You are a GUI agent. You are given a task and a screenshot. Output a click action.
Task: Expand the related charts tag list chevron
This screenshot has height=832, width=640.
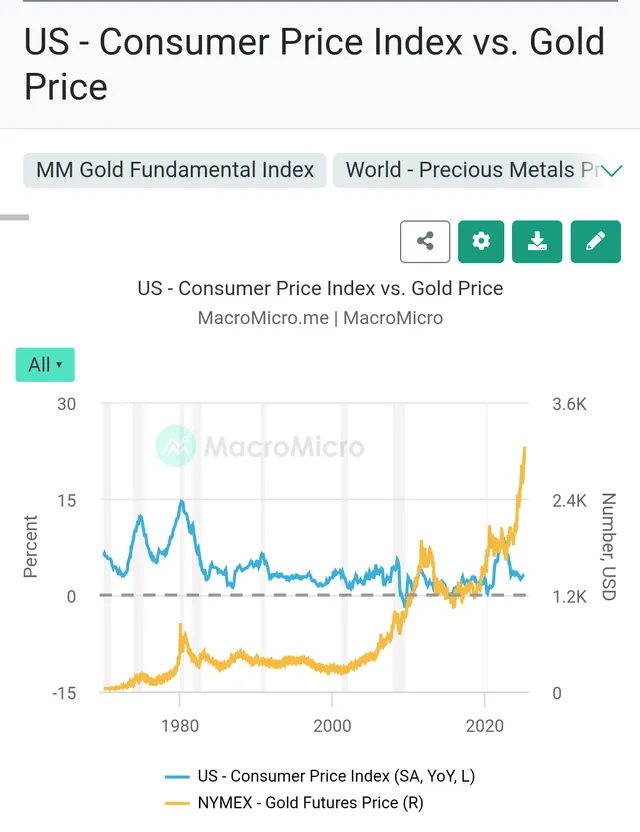click(611, 171)
